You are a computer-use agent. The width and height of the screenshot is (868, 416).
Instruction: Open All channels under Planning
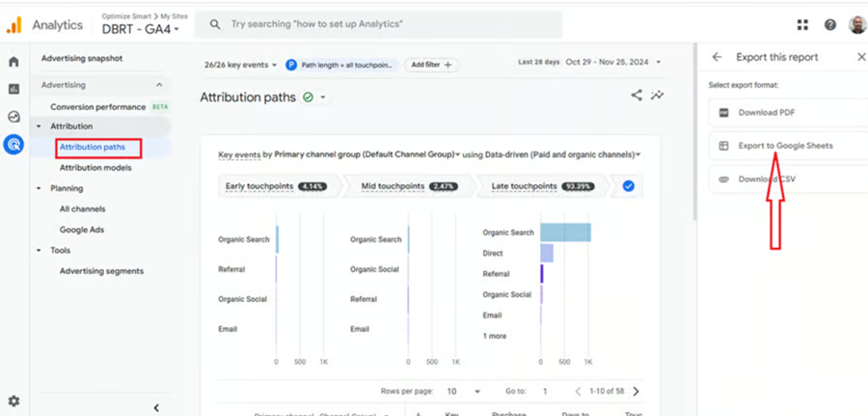[83, 209]
